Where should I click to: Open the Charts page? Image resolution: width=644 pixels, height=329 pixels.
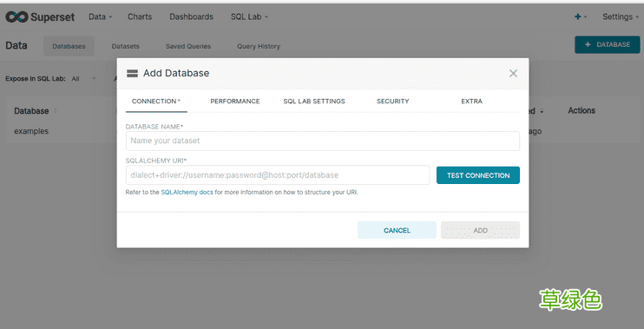[140, 16]
